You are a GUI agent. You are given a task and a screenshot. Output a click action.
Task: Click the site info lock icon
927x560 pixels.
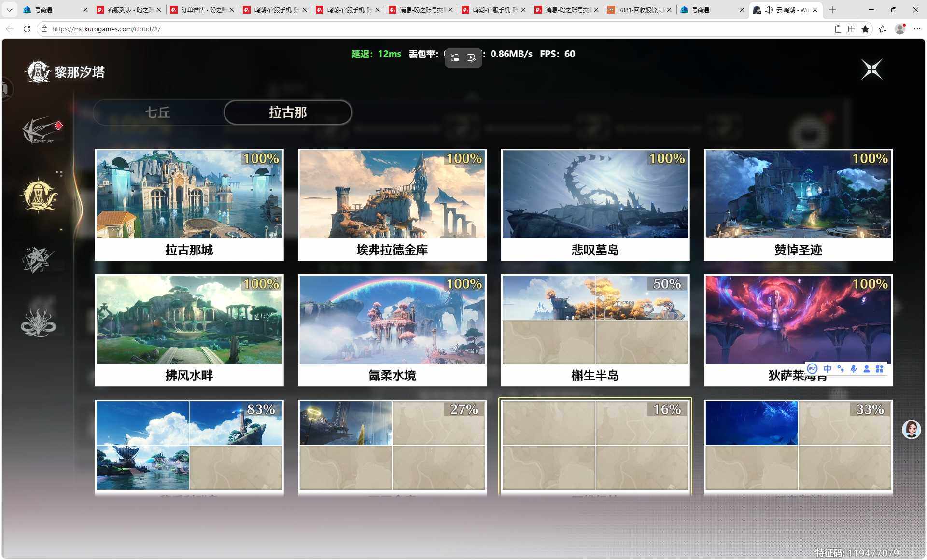point(44,29)
